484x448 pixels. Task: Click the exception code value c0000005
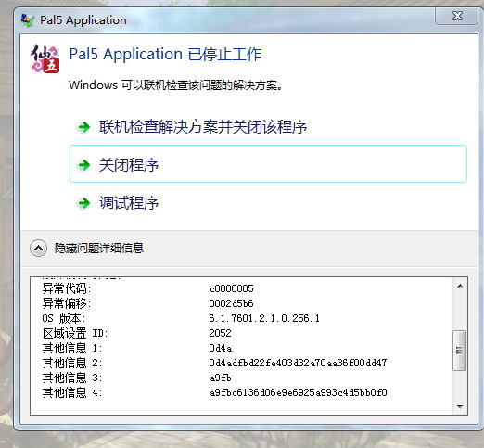232,288
